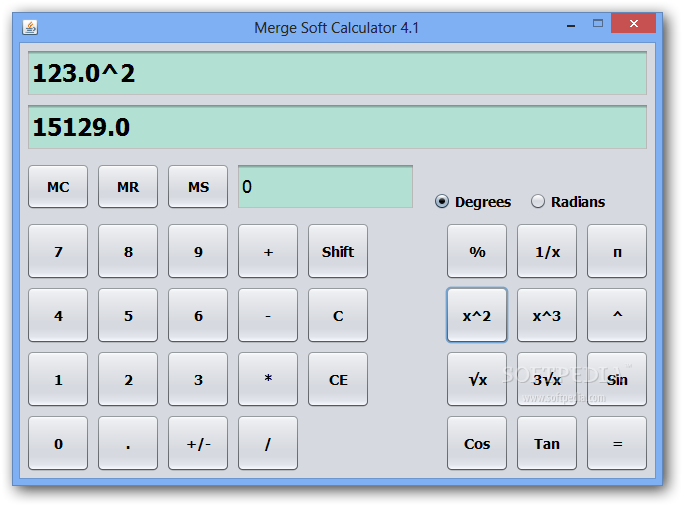The image size is (683, 506).
Task: Click the ^ power button
Action: [x=617, y=315]
